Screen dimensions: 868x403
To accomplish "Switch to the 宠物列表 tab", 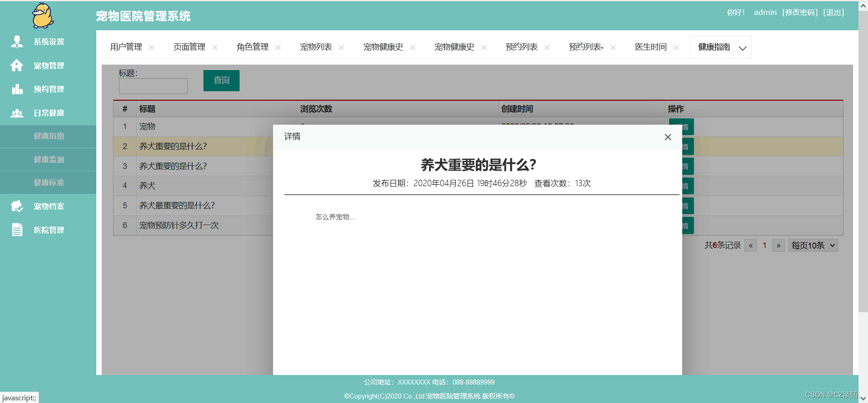I will [316, 47].
